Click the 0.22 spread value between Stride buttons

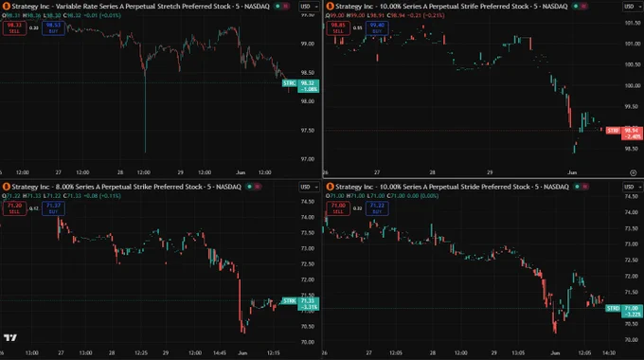tap(358, 208)
